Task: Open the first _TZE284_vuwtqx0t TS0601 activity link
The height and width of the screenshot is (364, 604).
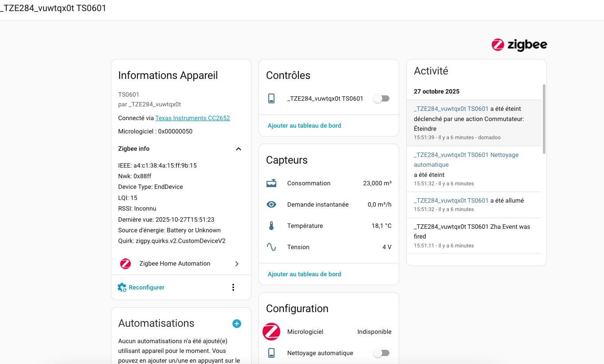Action: 451,109
